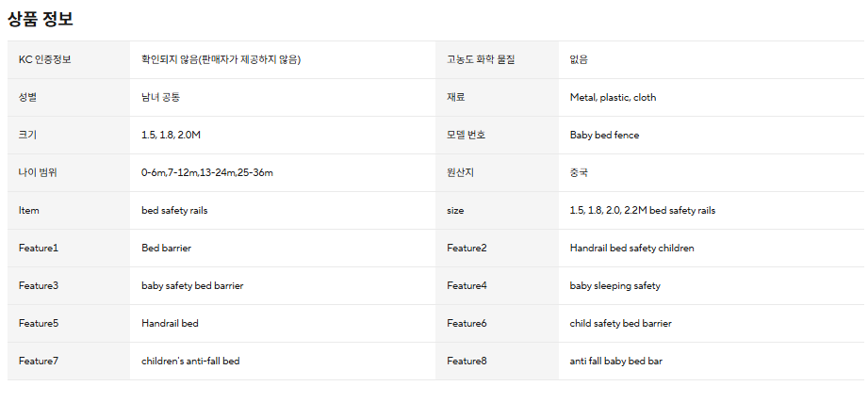Click the baby sleeping safety Feature4 value

pos(614,286)
